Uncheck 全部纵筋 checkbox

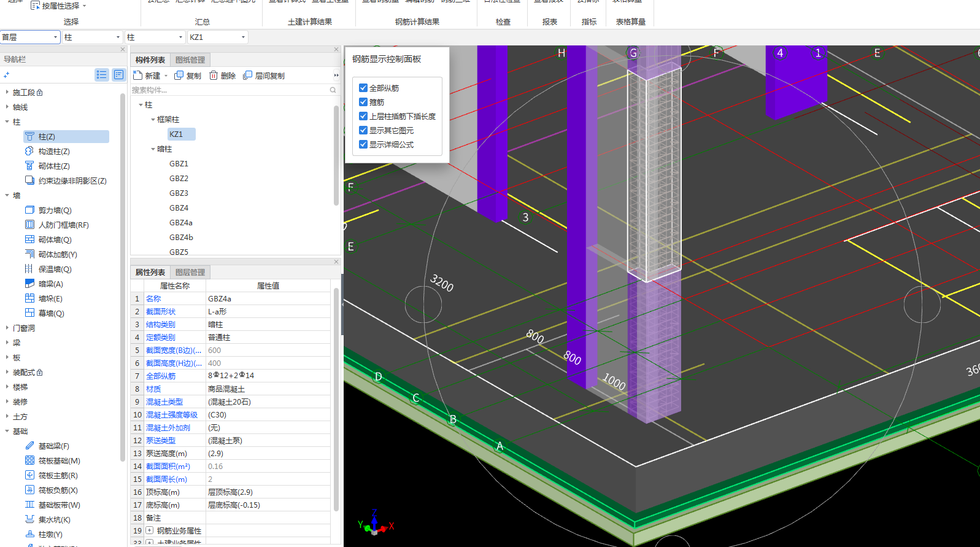pos(363,88)
